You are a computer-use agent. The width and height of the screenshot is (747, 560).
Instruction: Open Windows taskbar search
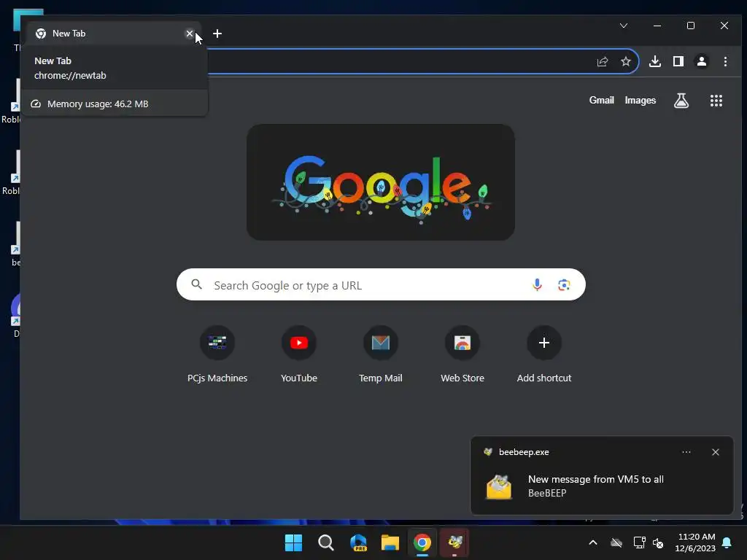326,542
